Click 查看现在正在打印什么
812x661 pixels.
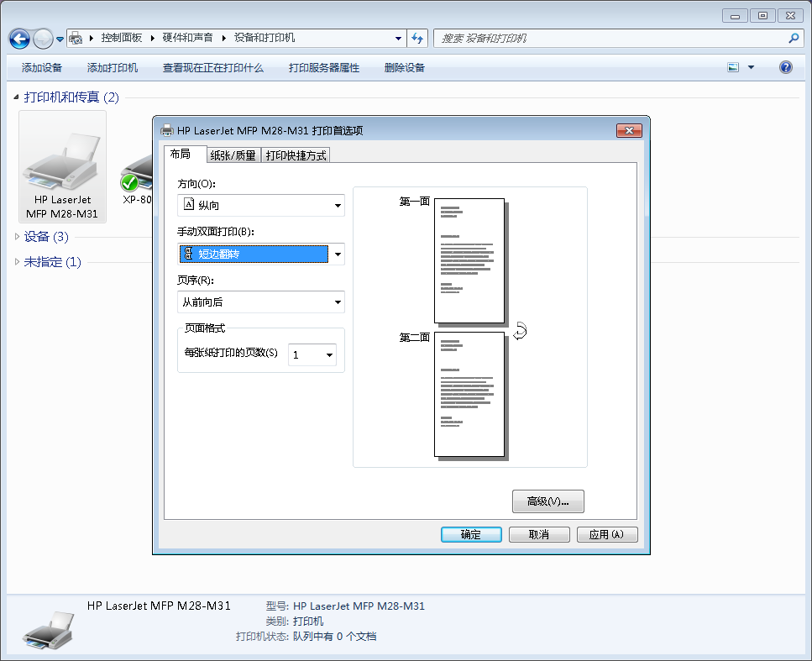pos(213,68)
